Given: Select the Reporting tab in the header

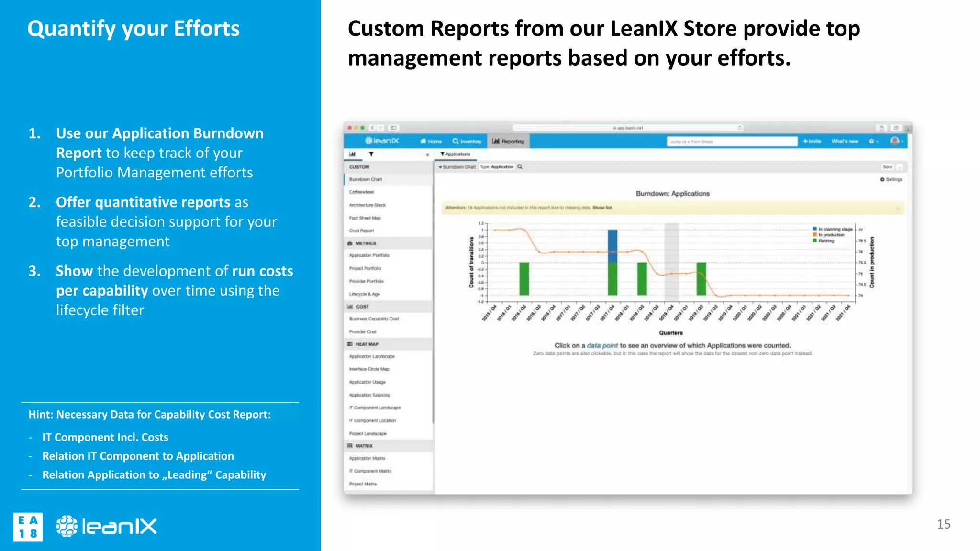Looking at the screenshot, I should pyautogui.click(x=508, y=141).
